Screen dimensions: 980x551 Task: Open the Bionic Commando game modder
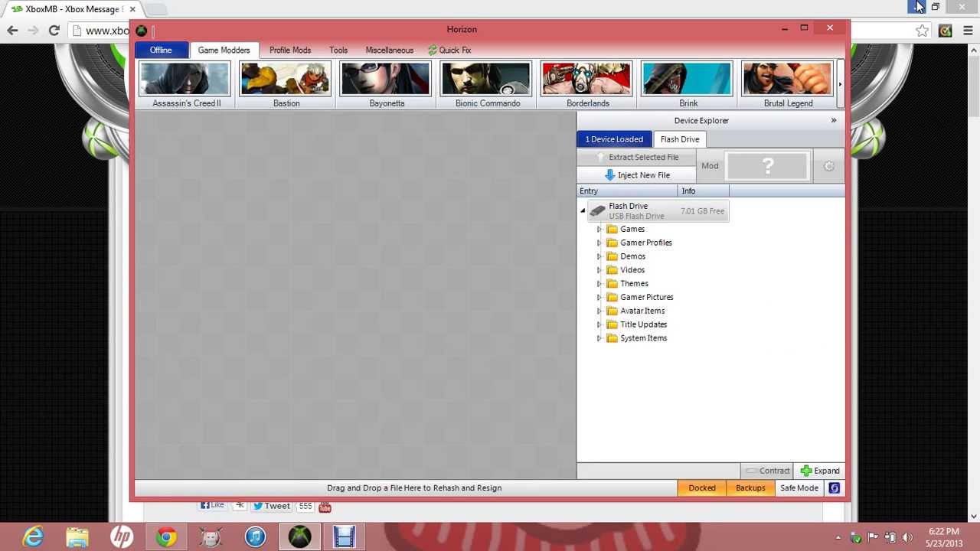click(486, 85)
